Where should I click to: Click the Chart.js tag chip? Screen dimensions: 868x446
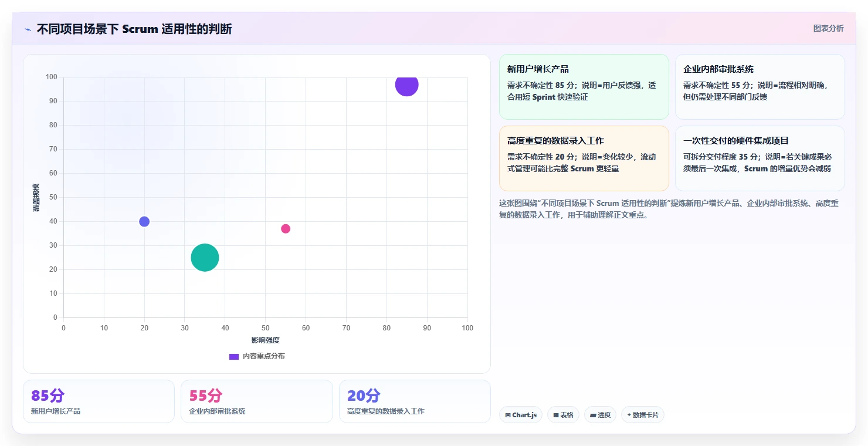coord(521,415)
